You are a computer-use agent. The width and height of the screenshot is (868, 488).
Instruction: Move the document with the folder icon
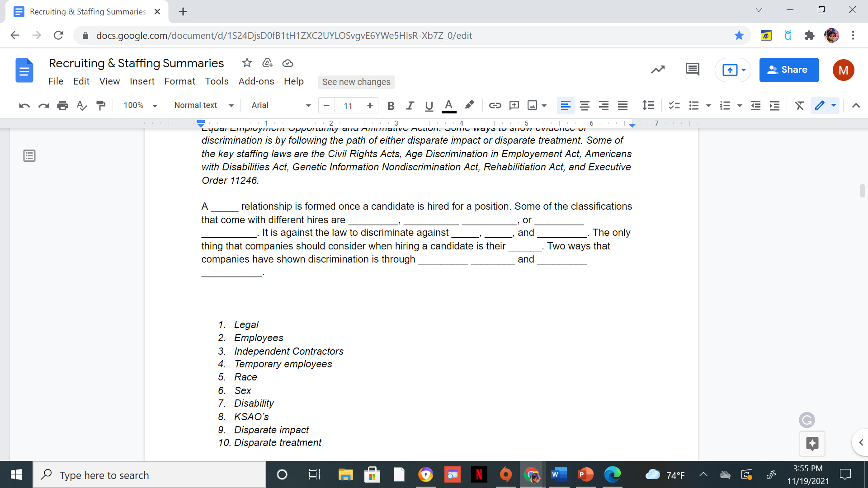click(x=267, y=63)
